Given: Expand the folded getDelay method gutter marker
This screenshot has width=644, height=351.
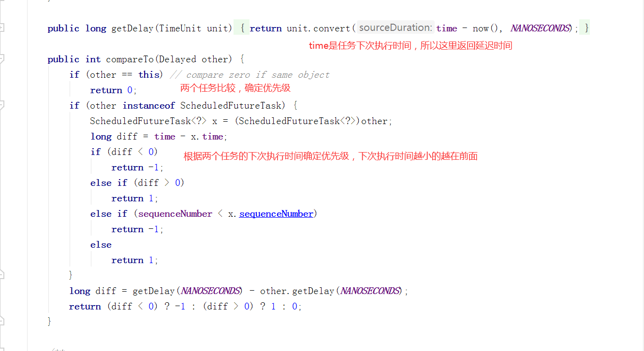Looking at the screenshot, I should pyautogui.click(x=1, y=28).
